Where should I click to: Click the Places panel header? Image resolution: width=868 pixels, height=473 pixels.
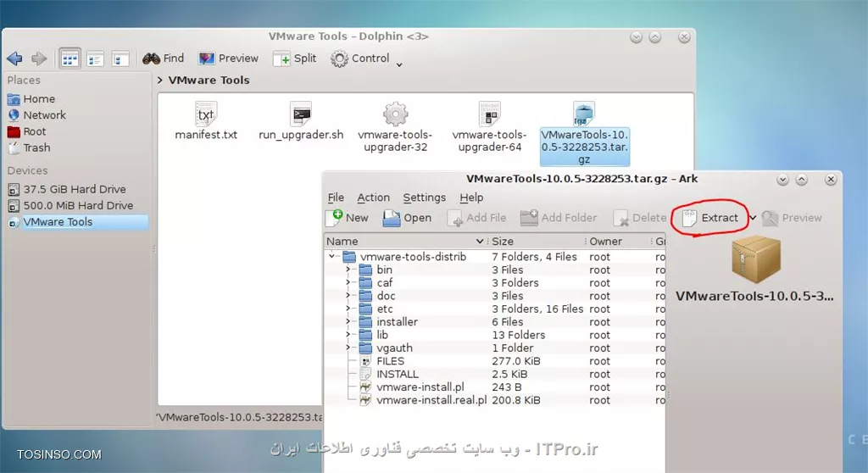pyautogui.click(x=24, y=81)
